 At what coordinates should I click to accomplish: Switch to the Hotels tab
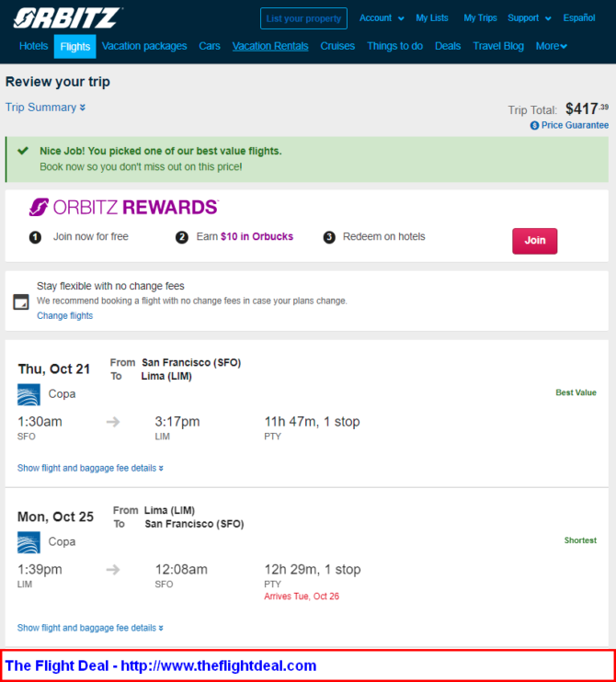tap(33, 46)
